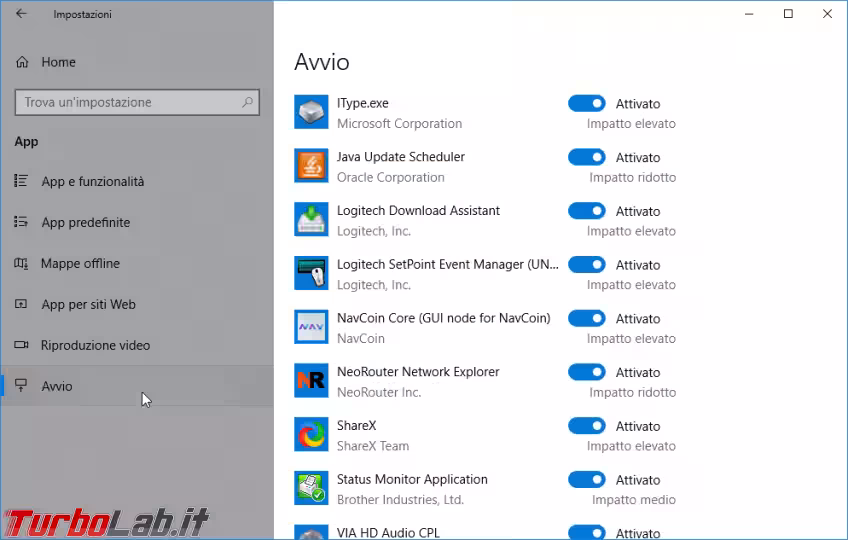Click the Riproduzione video camera icon

(x=21, y=345)
